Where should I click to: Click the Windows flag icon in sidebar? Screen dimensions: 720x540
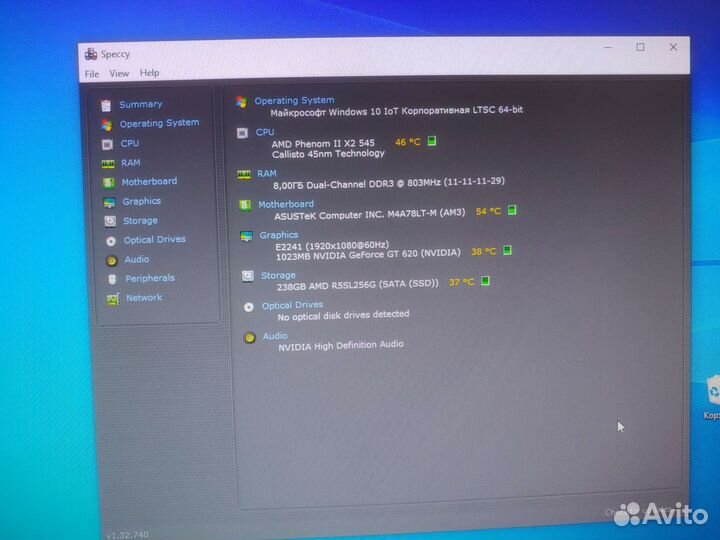click(x=107, y=124)
